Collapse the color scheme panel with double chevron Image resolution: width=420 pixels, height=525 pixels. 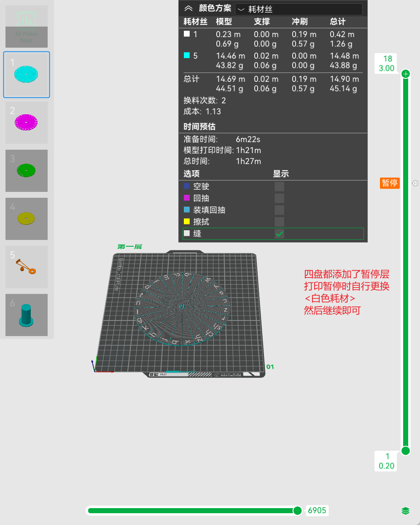click(x=188, y=8)
